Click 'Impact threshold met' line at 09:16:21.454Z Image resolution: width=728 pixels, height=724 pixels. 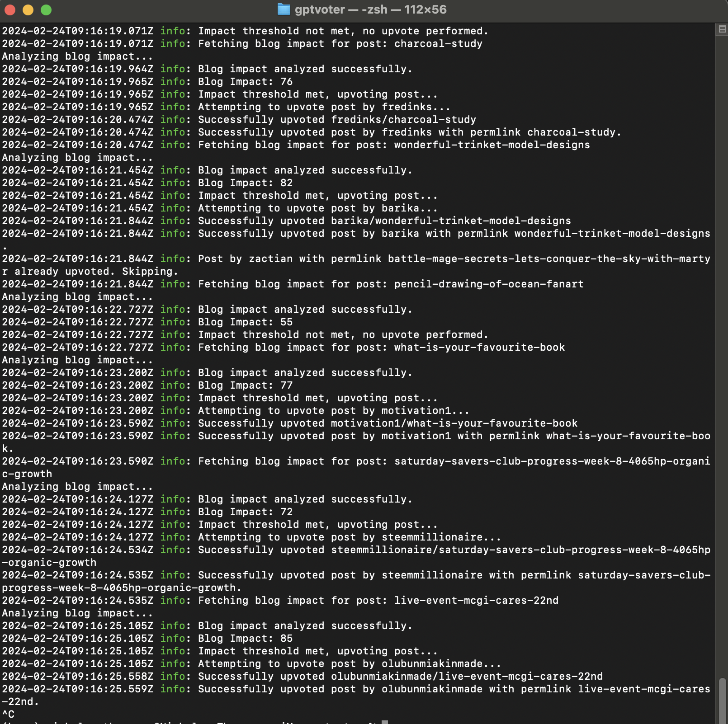click(x=318, y=196)
